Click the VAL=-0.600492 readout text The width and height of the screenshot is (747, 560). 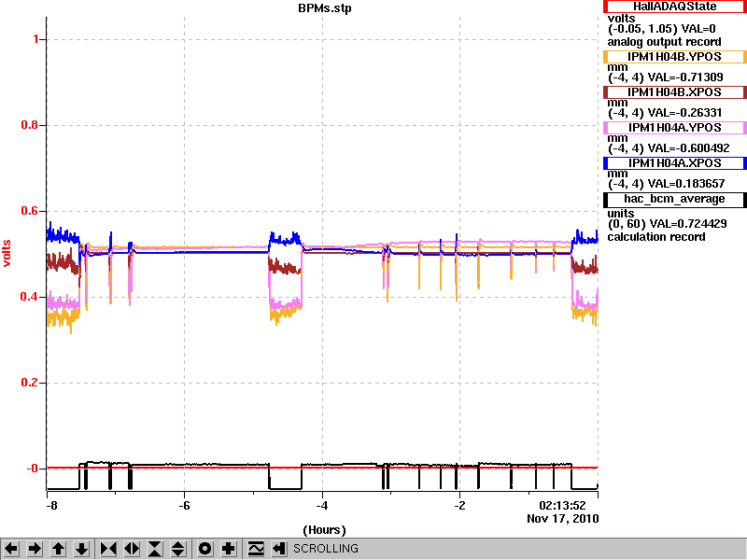pos(689,148)
